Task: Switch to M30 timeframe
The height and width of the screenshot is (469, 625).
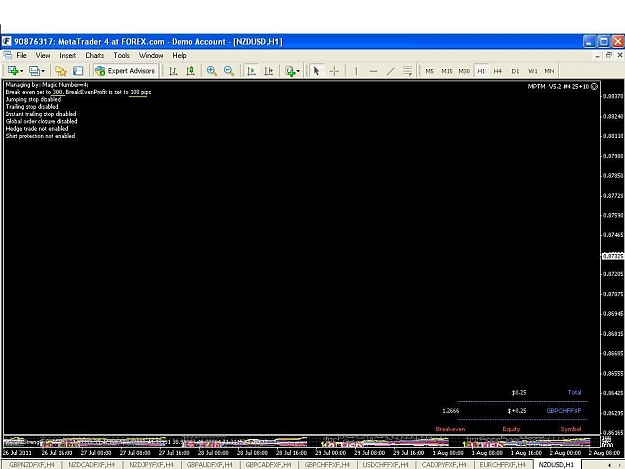Action: 464,71
